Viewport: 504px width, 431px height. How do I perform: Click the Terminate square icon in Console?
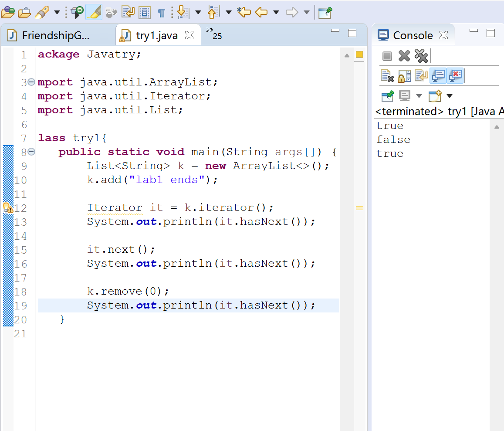[x=387, y=56]
